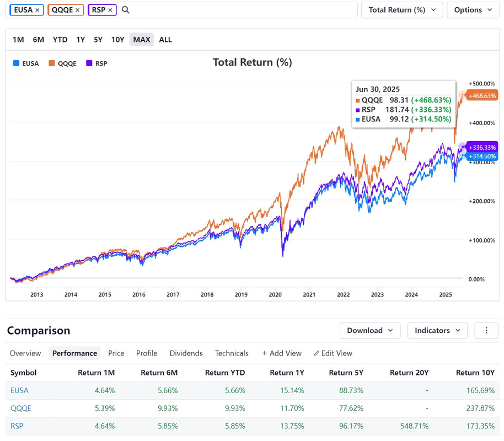This screenshot has width=504, height=441.
Task: Sort by Return YTD column header
Action: tap(225, 373)
